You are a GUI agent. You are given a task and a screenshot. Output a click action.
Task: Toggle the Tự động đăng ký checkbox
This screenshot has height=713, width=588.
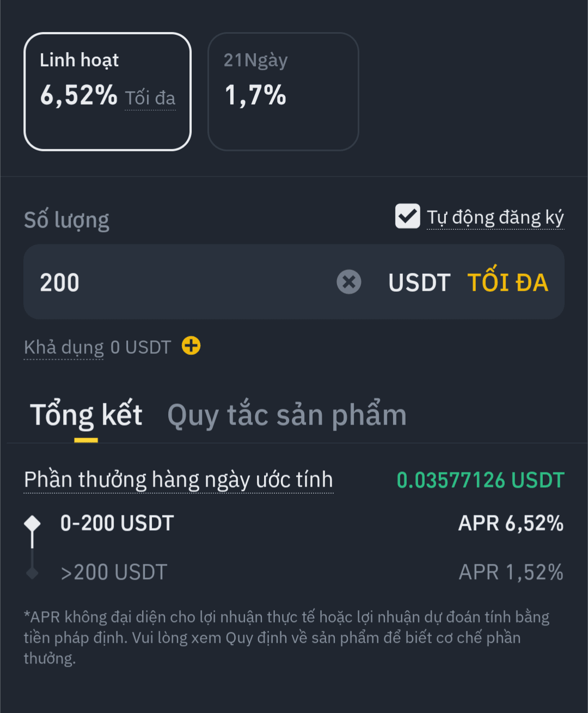point(407,216)
